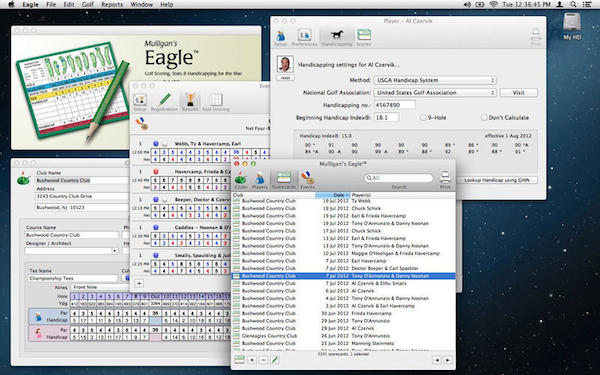Click the Club column header
The image size is (600, 375).
tap(273, 195)
